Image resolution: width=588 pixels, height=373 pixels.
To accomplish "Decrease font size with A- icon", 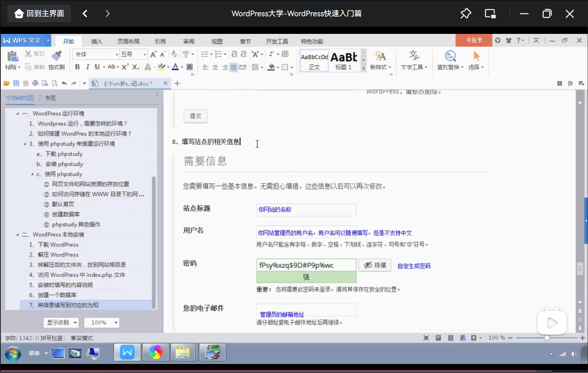I will click(163, 54).
